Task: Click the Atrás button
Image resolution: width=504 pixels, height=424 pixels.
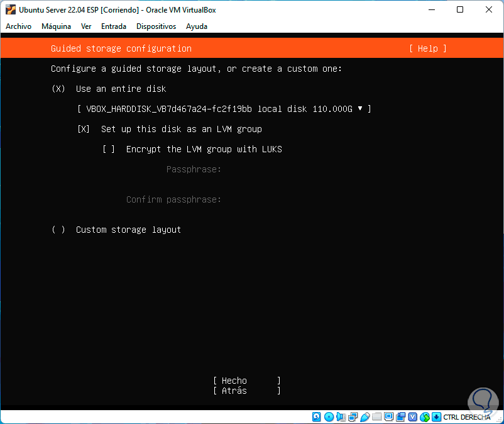Action: pyautogui.click(x=247, y=391)
